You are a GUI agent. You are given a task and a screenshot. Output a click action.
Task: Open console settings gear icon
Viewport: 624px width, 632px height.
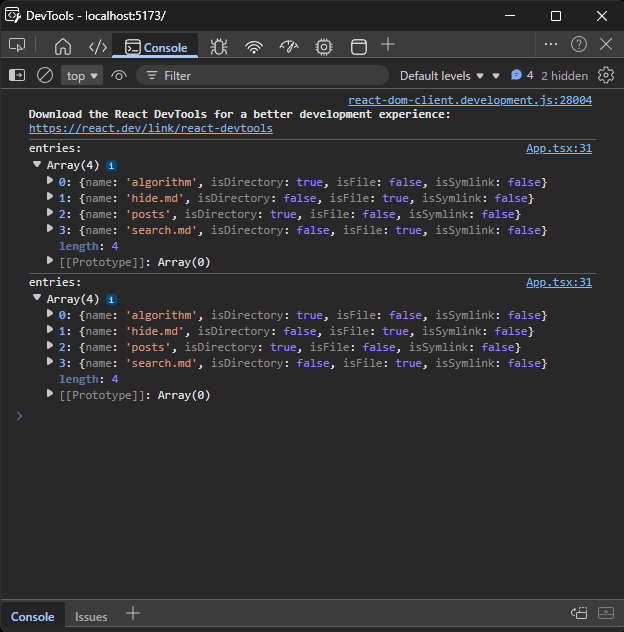click(605, 75)
